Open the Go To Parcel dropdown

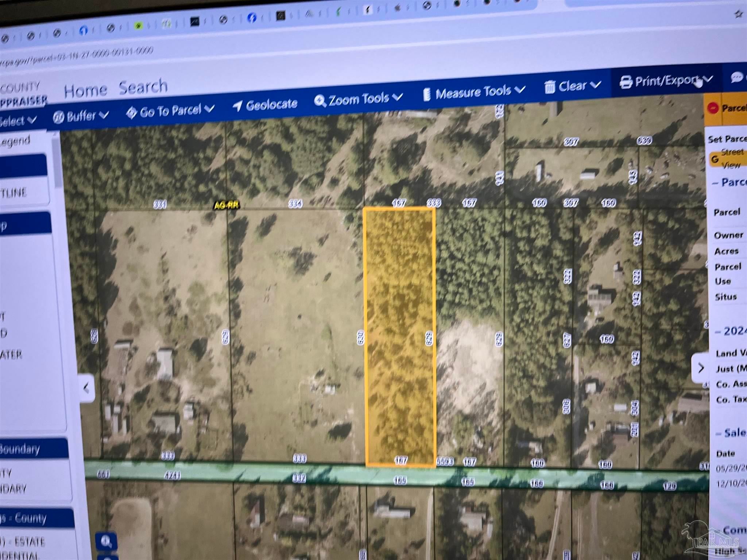(x=170, y=111)
